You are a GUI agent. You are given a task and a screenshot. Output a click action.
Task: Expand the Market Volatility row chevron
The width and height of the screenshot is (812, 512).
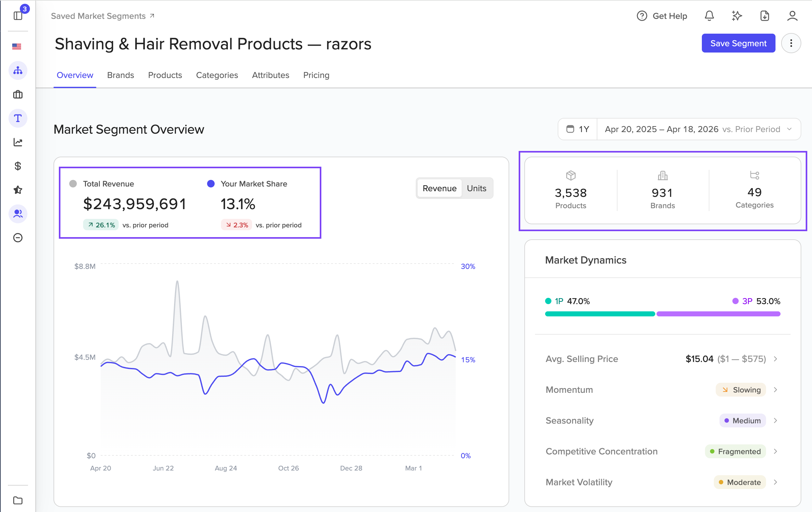tap(775, 482)
